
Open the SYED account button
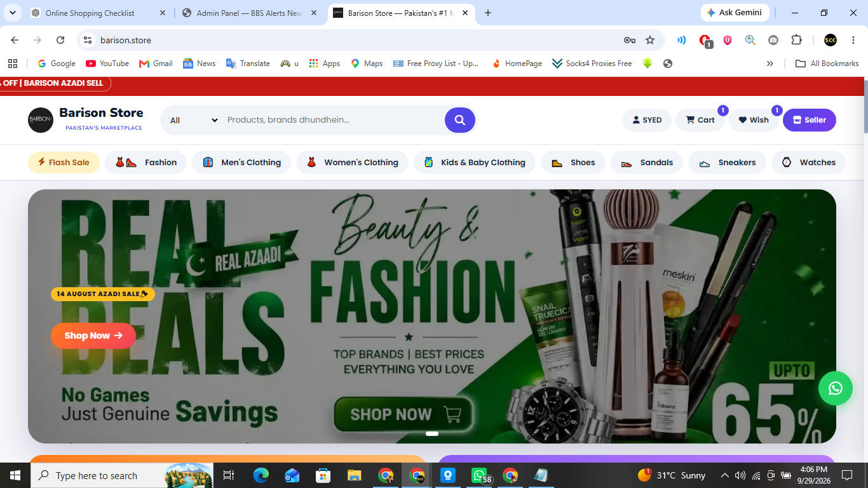click(647, 120)
